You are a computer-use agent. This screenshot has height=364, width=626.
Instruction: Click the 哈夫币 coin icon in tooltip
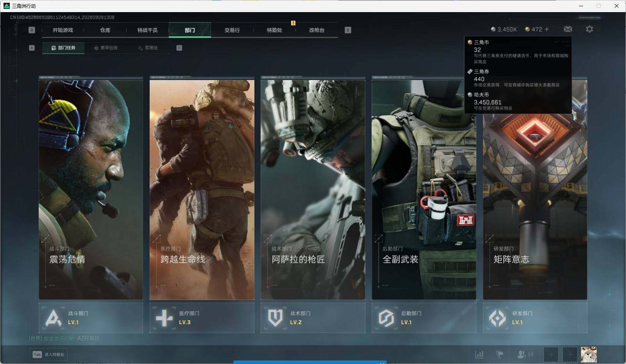(x=470, y=95)
